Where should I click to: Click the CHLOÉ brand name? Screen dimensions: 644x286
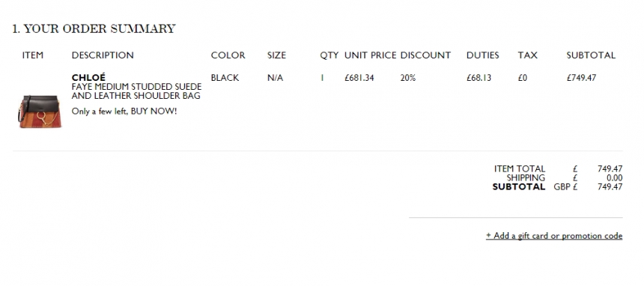(88, 77)
